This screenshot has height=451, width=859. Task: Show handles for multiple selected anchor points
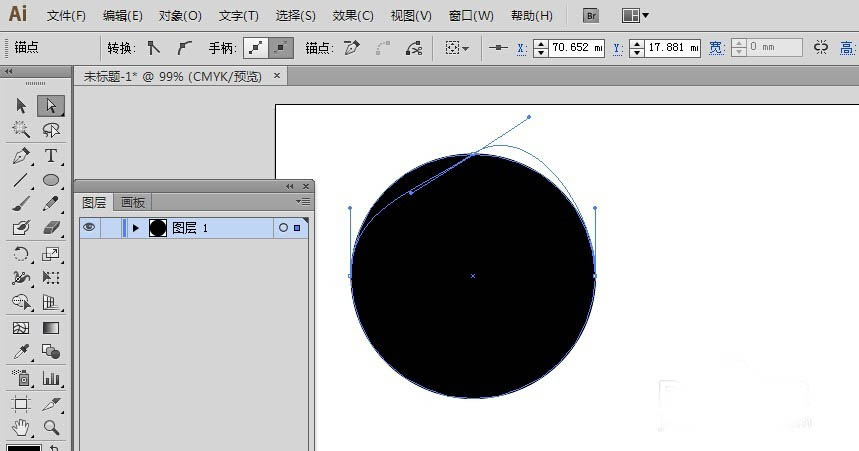pos(256,48)
